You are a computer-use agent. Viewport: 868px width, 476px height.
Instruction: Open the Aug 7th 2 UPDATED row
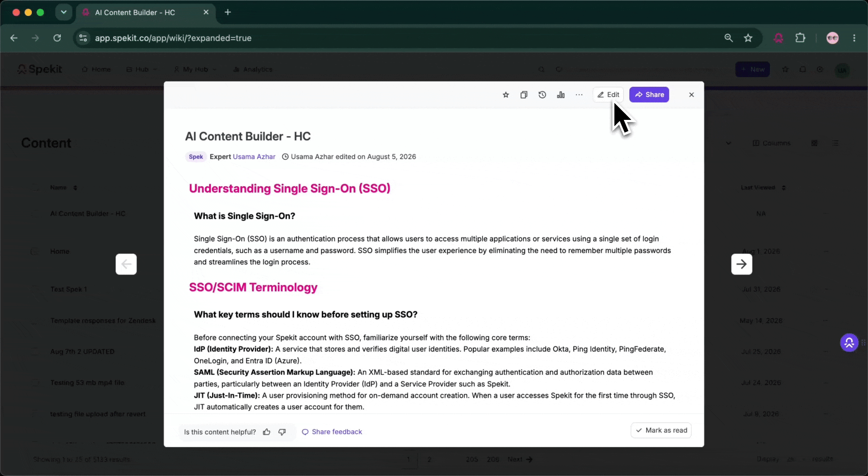82,351
